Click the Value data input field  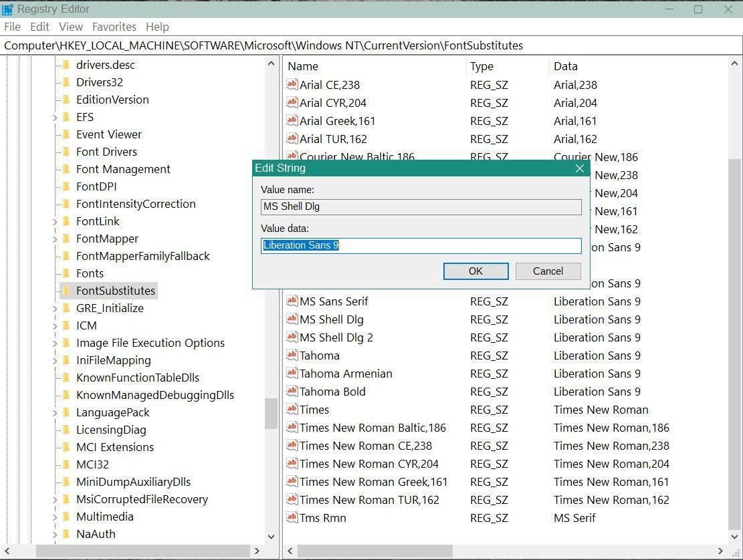pos(421,245)
